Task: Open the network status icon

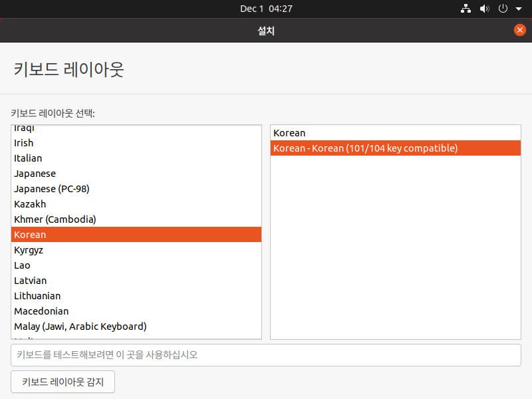Action: [465, 9]
